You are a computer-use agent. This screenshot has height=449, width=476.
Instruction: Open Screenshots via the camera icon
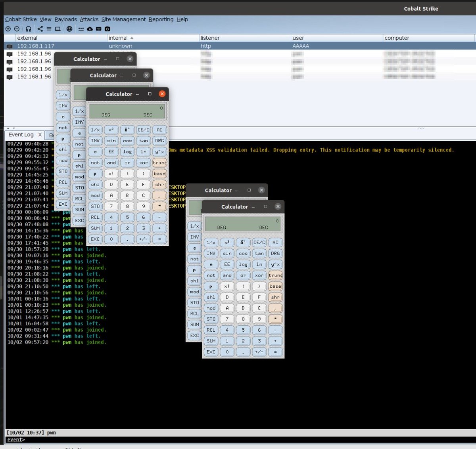coord(107,29)
